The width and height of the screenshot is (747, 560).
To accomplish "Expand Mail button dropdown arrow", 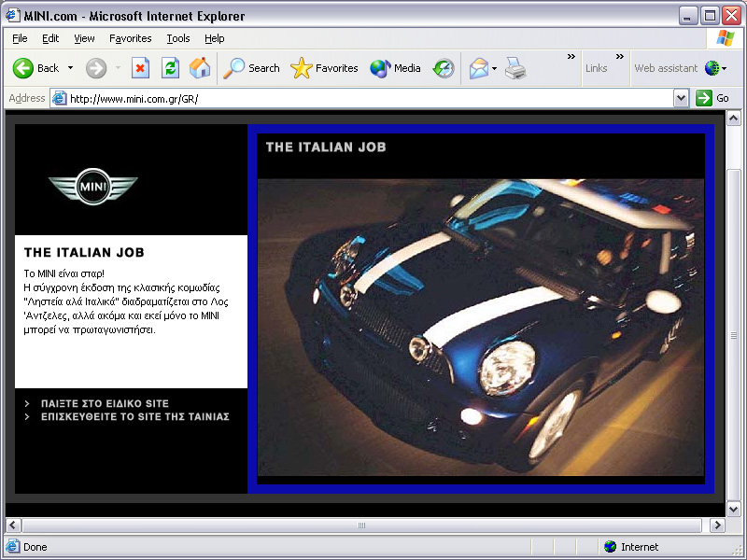I will 494,68.
